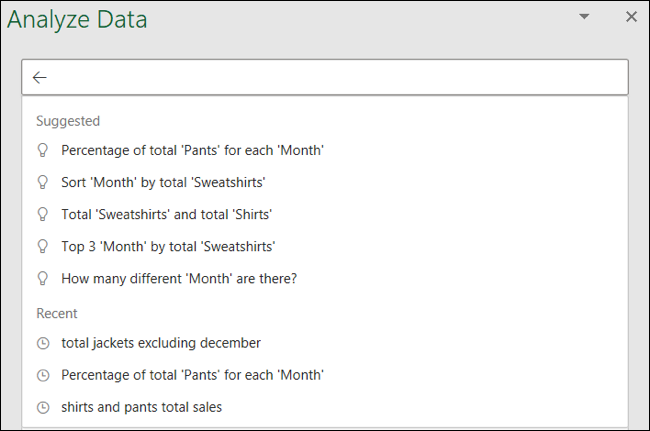Close the Analyze Data pane
Viewport: 650px width, 431px height.
coord(631,17)
